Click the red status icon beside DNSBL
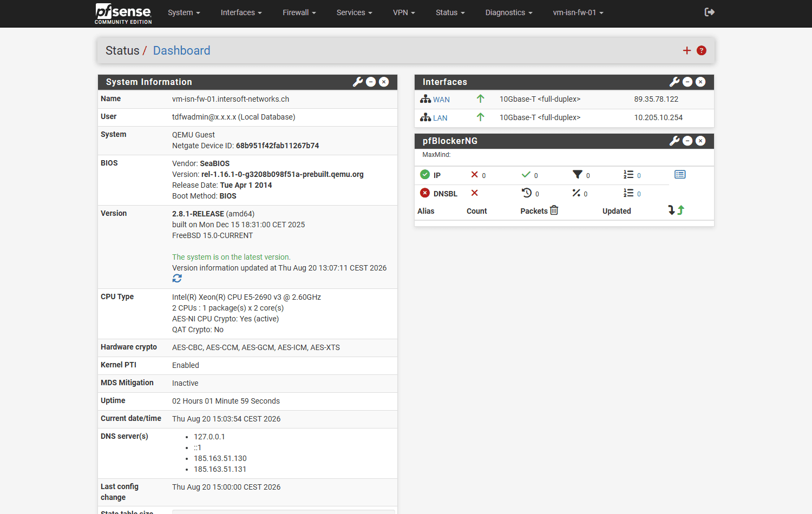 (425, 193)
